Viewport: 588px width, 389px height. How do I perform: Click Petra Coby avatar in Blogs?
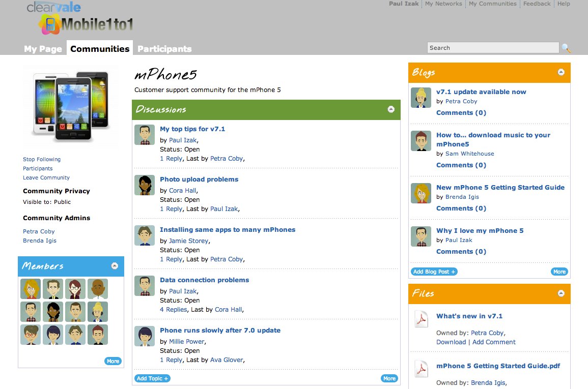421,98
